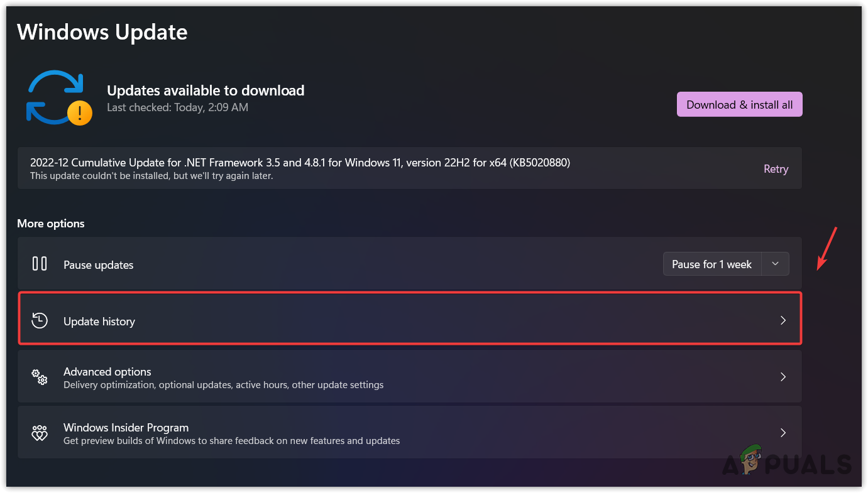
Task: Click the chevron on the Update history row
Action: coord(783,320)
